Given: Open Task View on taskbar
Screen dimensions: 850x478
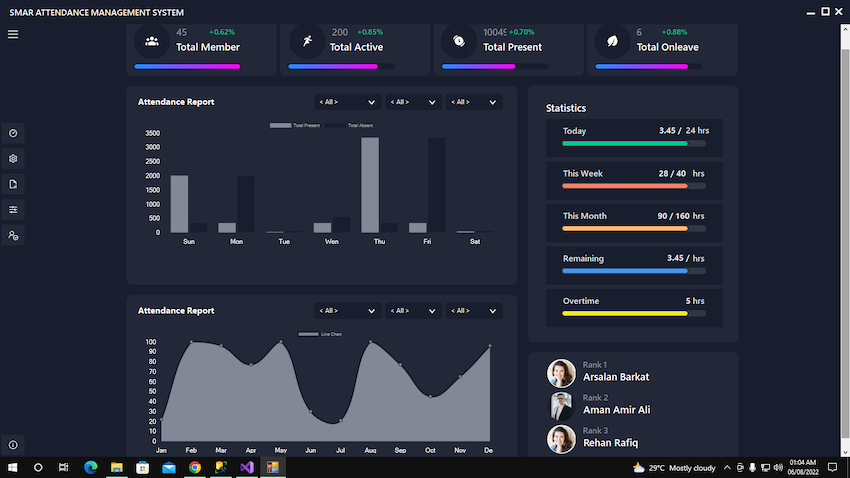Looking at the screenshot, I should click(x=63, y=467).
